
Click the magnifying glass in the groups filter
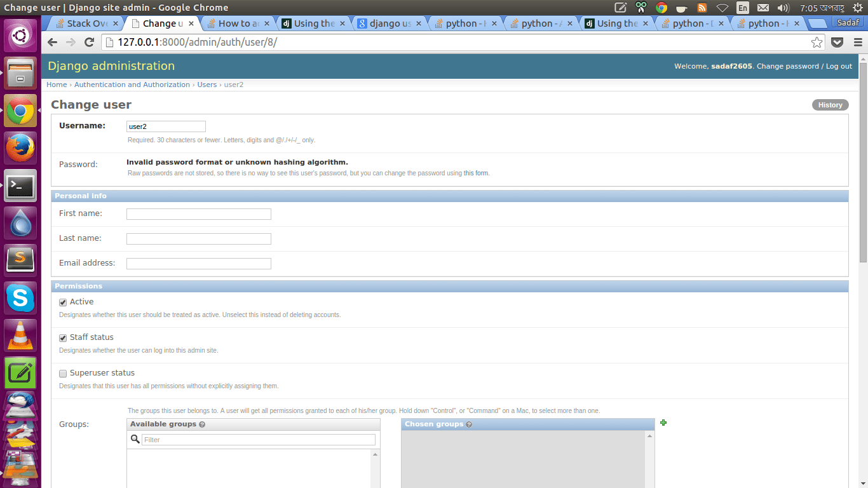tap(135, 439)
